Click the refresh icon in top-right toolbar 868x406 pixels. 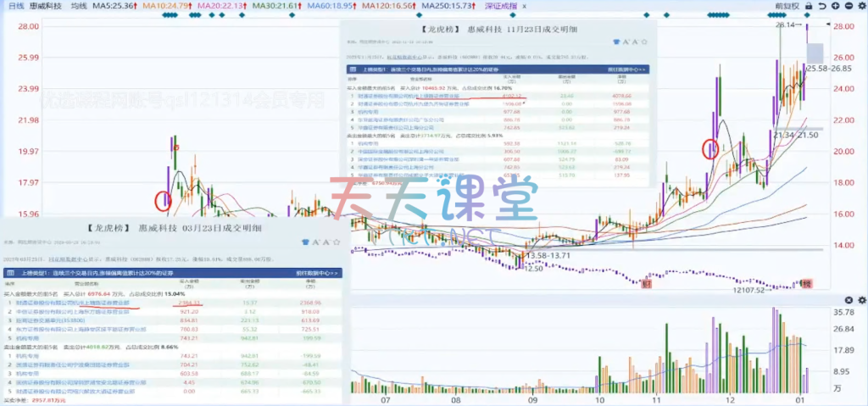click(823, 5)
